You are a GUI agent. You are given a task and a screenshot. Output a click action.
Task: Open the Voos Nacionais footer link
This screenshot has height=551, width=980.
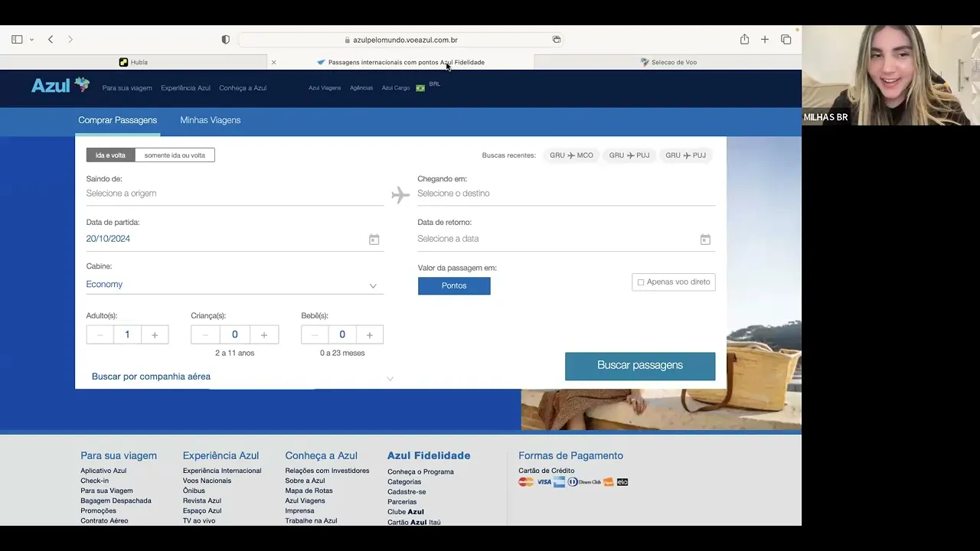pyautogui.click(x=207, y=481)
